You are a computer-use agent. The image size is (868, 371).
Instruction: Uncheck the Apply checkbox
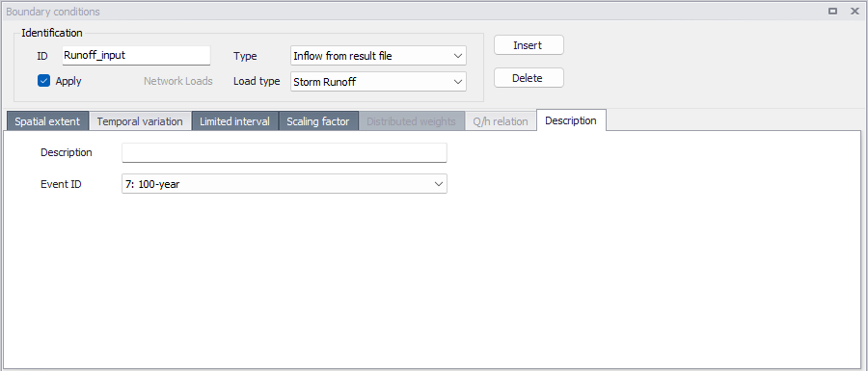point(43,81)
